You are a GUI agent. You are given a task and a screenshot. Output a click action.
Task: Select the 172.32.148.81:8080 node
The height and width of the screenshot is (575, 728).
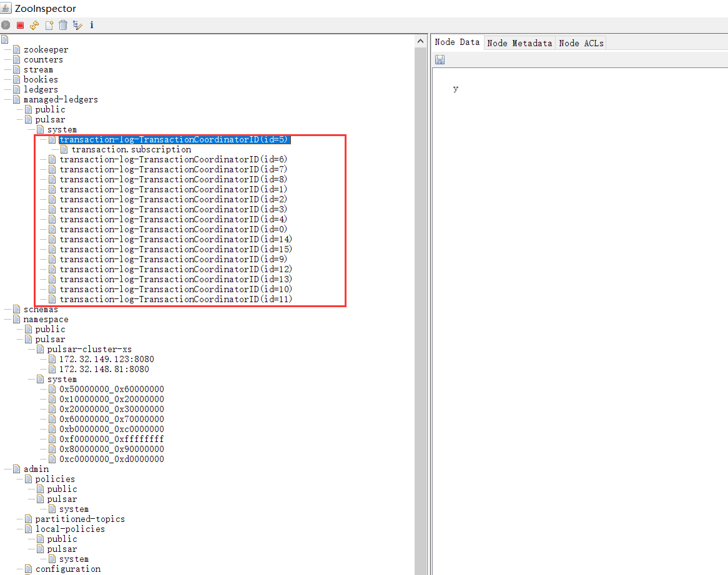click(104, 370)
